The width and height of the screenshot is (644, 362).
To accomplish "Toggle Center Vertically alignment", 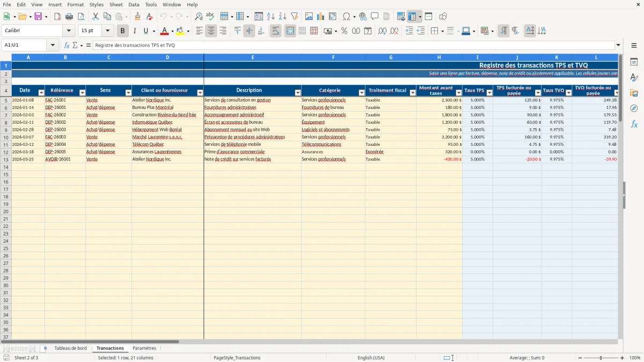I will pyautogui.click(x=249, y=31).
